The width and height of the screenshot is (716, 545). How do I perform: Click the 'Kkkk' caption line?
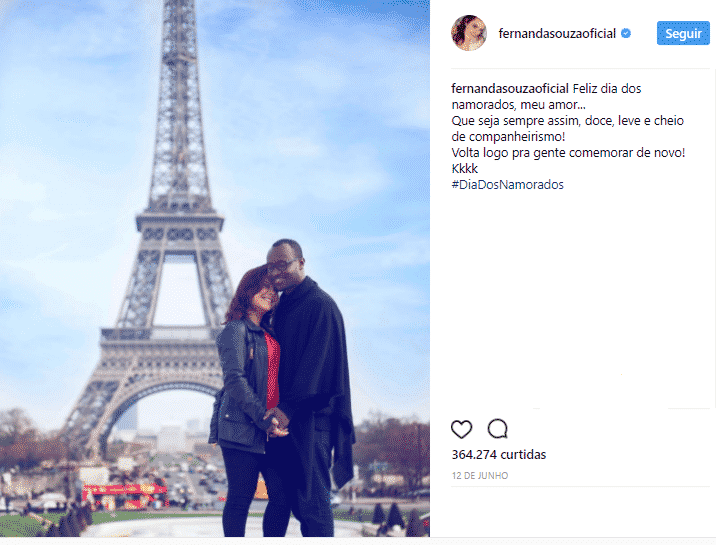tap(464, 169)
